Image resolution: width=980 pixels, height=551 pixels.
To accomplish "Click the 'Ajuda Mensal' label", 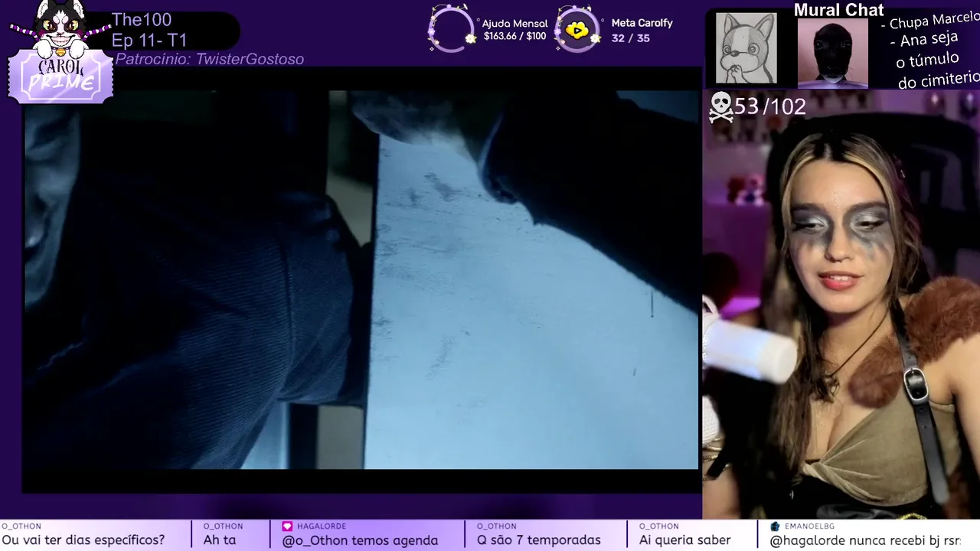I will coord(514,24).
